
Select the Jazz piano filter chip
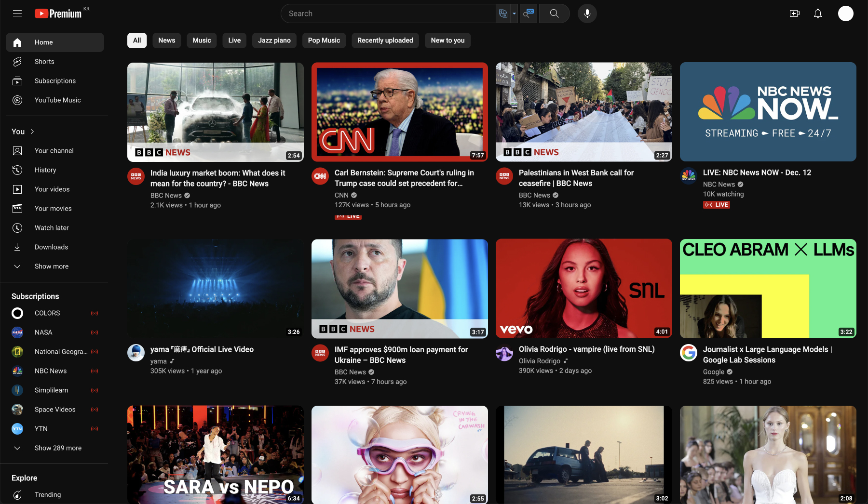(274, 40)
